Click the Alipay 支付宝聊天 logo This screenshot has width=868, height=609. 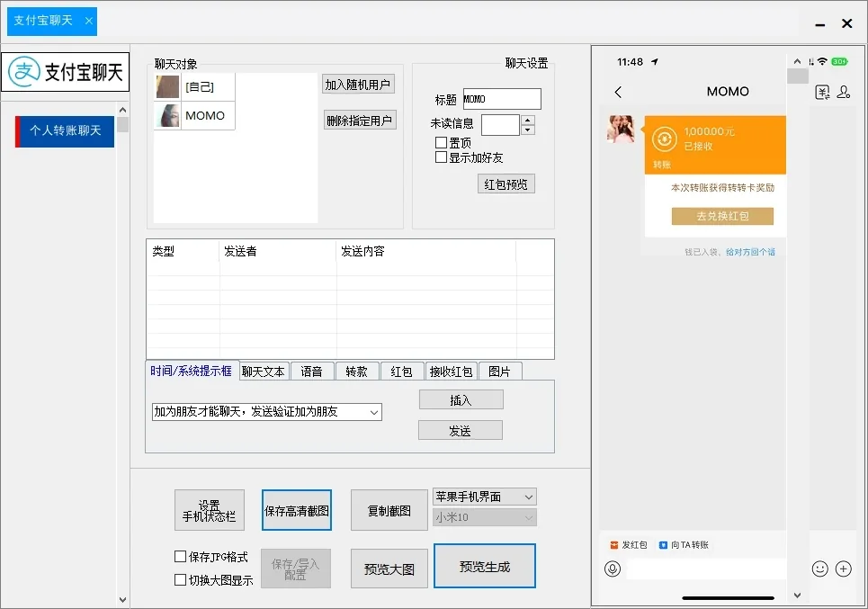click(x=66, y=72)
